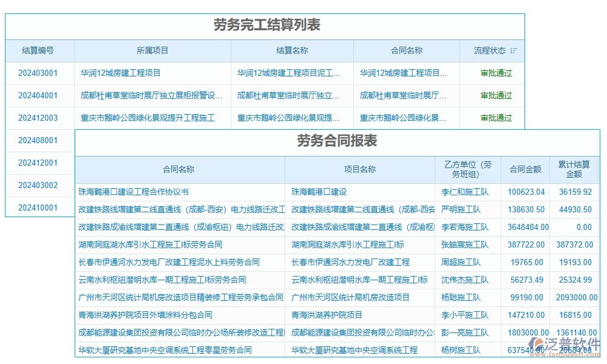Click 李仁和施工队 in 乙方单位 column
The width and height of the screenshot is (607, 364).
click(x=464, y=192)
